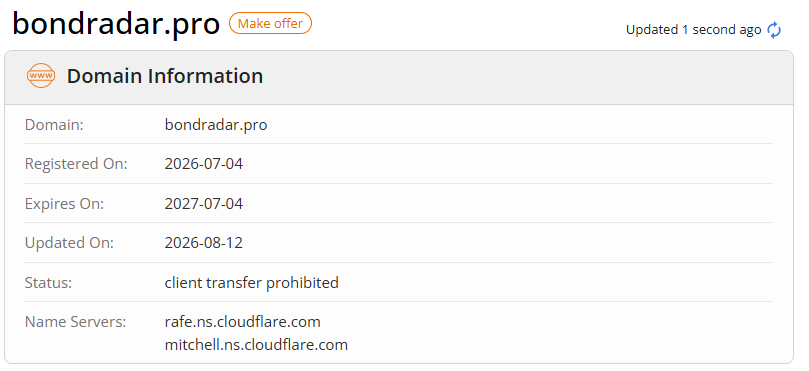Click the Domain Information panel header bar

coord(399,77)
